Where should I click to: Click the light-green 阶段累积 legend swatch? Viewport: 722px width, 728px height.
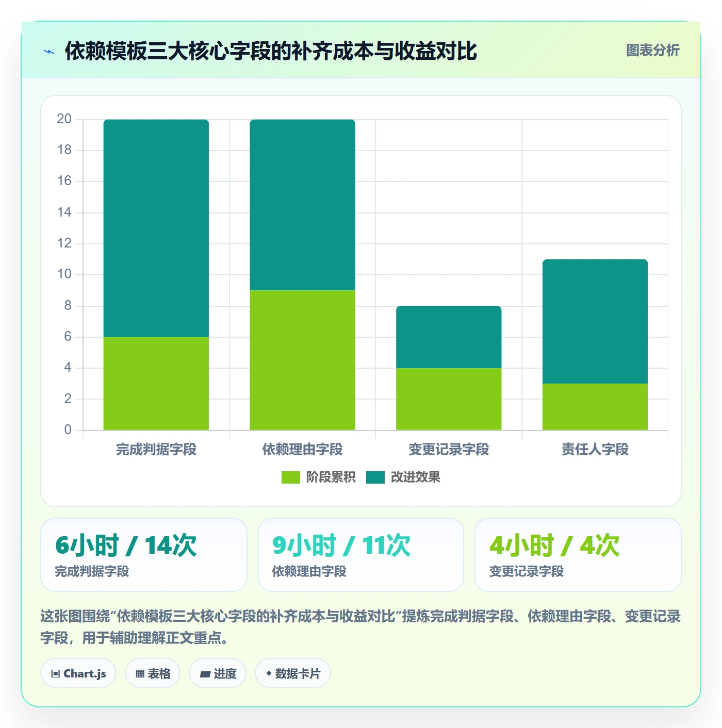(290, 477)
